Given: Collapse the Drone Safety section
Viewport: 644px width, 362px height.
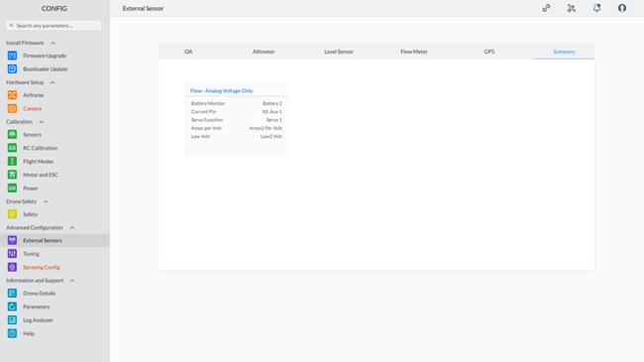Looking at the screenshot, I should click(x=46, y=201).
